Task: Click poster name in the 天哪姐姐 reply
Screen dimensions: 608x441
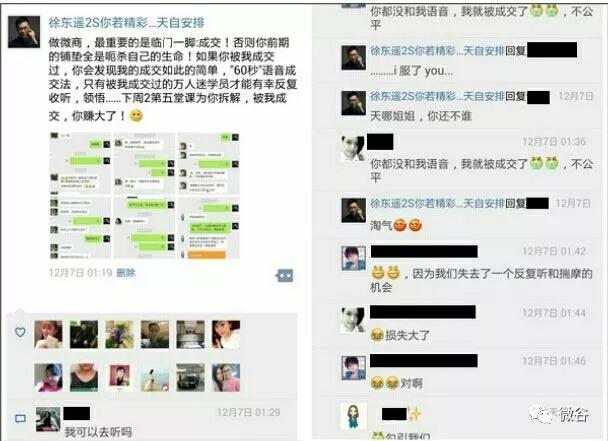Action: tap(437, 96)
